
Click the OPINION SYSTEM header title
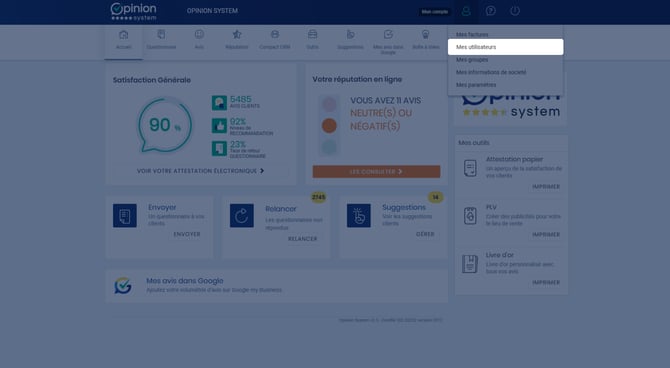[212, 11]
